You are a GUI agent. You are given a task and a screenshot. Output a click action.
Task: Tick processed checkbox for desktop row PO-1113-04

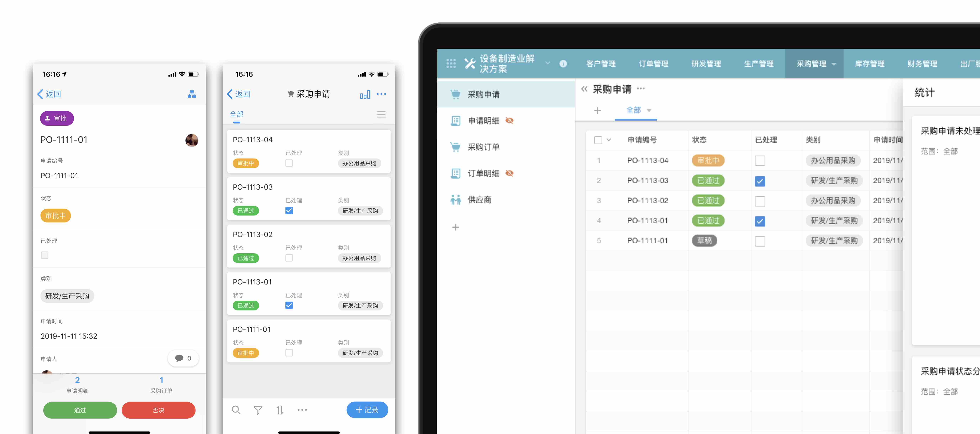click(760, 161)
